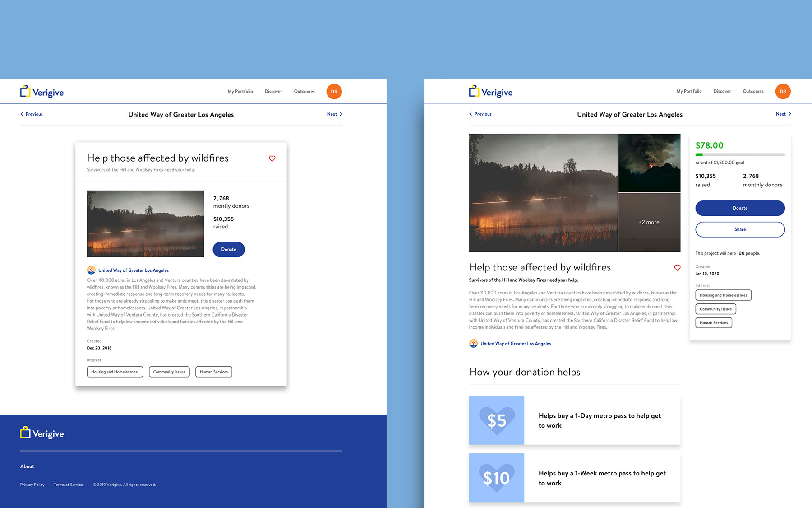
Task: Click 'How your donation helps' heading
Action: 525,372
